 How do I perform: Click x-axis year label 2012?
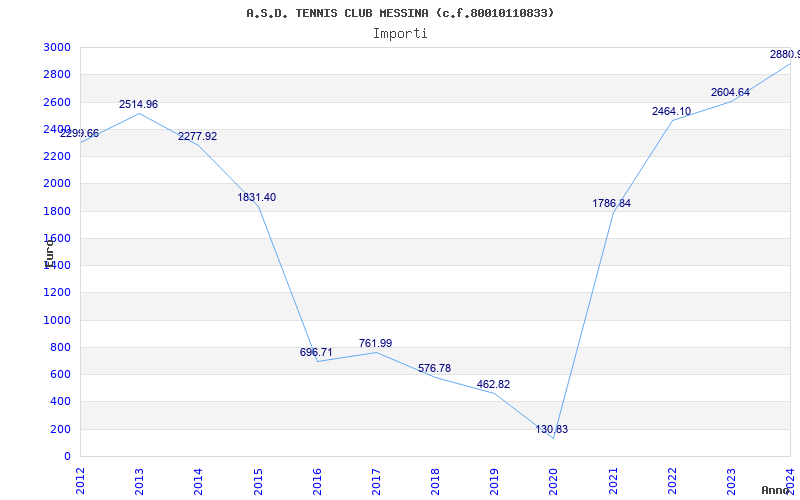pos(80,481)
